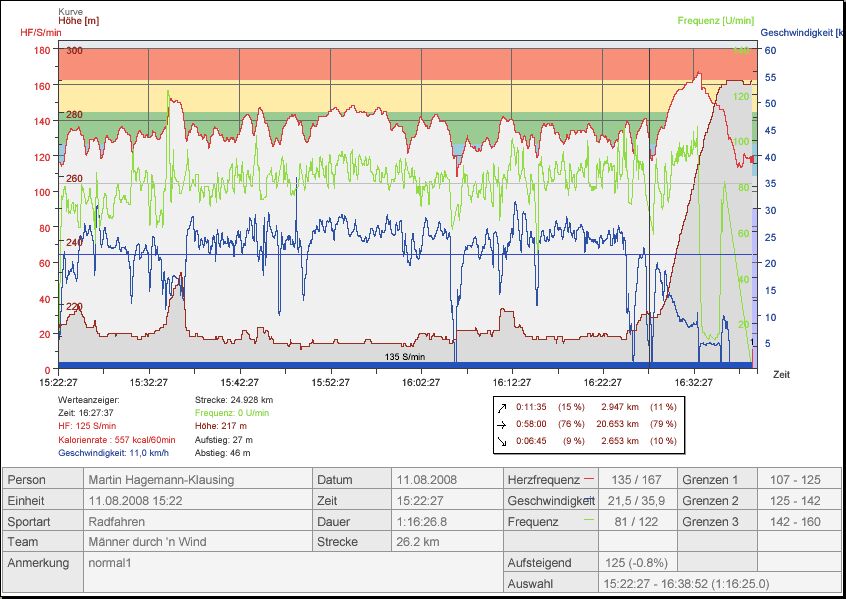Click the flat-terrain arrow icon in summary box
Viewport: 846px width, 599px height.
tap(502, 424)
